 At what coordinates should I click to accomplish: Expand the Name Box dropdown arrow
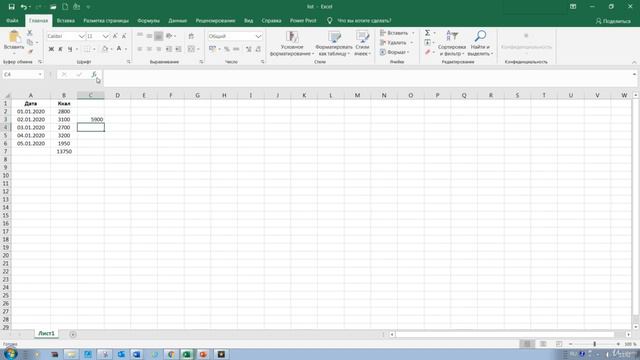pyautogui.click(x=40, y=74)
